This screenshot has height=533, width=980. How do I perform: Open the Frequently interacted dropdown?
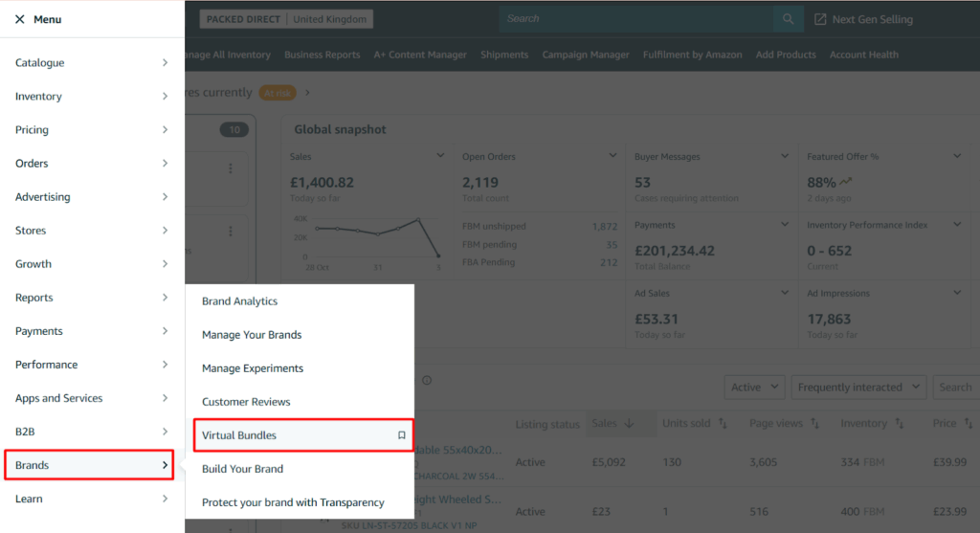pos(858,388)
